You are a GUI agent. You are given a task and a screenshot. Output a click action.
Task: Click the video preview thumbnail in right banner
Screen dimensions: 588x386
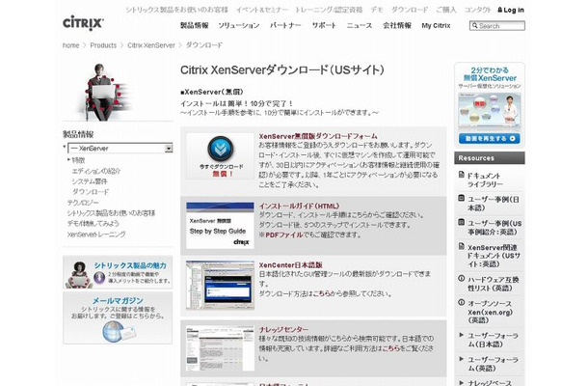click(490, 111)
